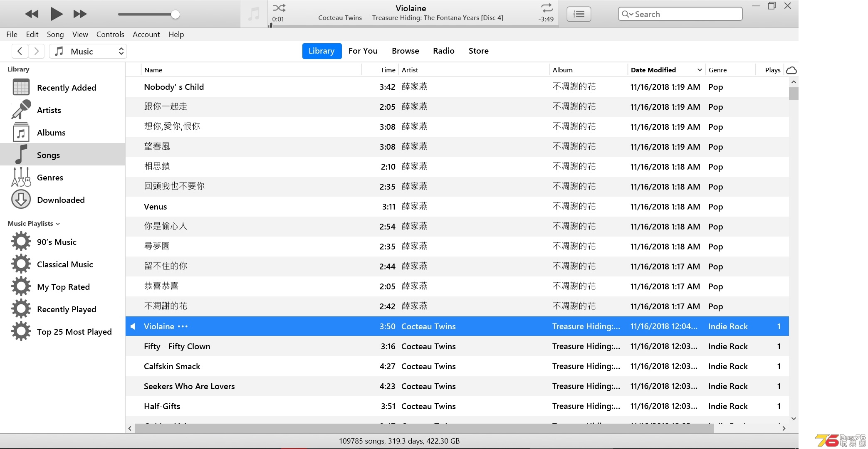Click the vertical scrollbar down arrow

tap(794, 419)
